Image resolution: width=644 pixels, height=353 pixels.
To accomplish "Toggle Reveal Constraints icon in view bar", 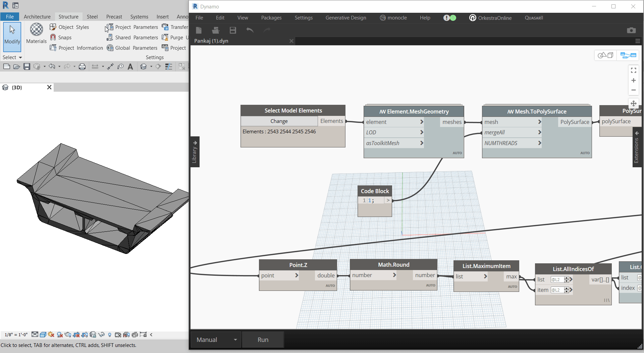I will (x=143, y=335).
